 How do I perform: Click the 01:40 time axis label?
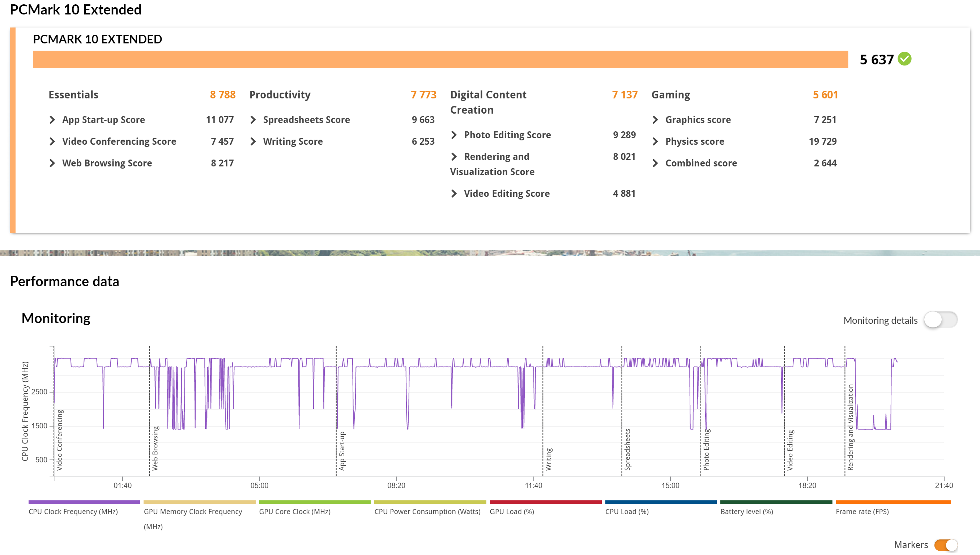pos(123,486)
